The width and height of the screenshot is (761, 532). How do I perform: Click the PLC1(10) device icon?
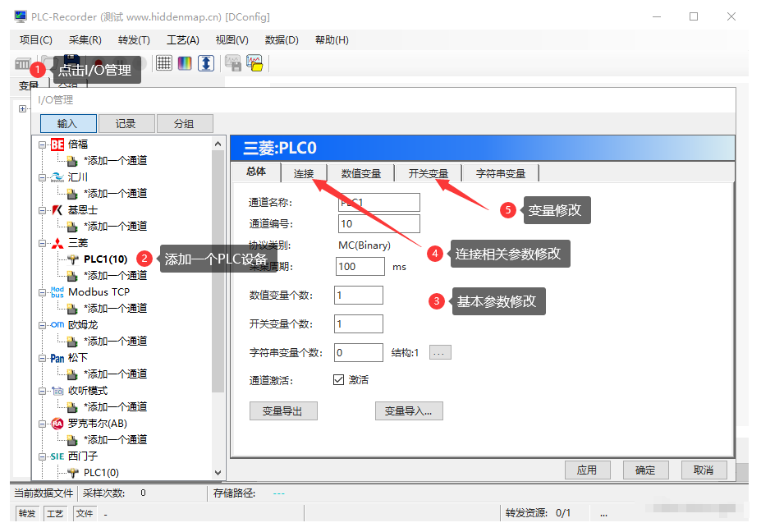[x=73, y=259]
